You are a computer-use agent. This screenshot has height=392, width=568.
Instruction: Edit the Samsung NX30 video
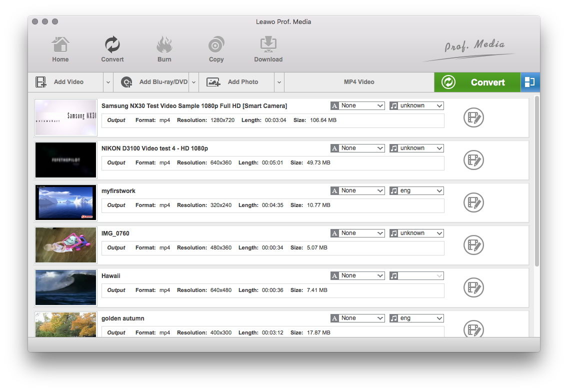coord(473,118)
